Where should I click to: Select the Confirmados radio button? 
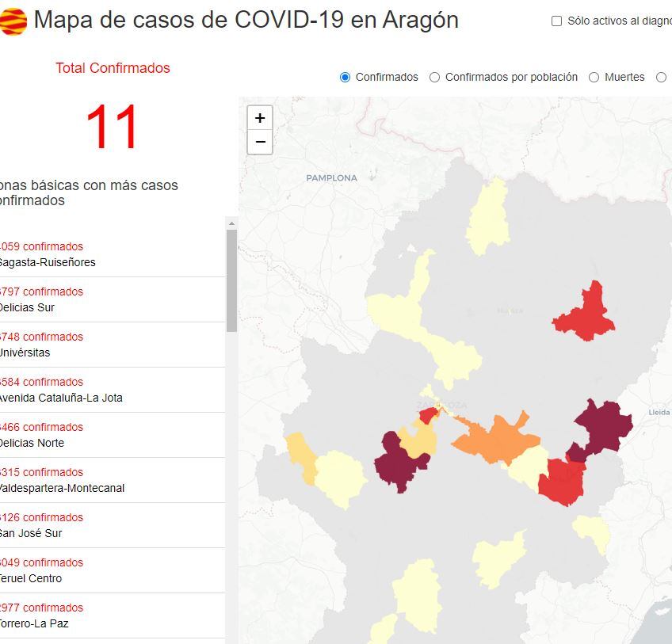345,77
